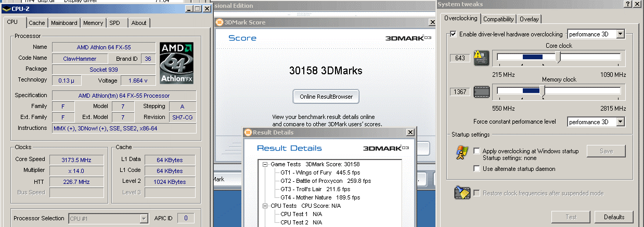This screenshot has height=227, width=644.
Task: Toggle Apply overclocking at Windows startup
Action: coord(477,151)
